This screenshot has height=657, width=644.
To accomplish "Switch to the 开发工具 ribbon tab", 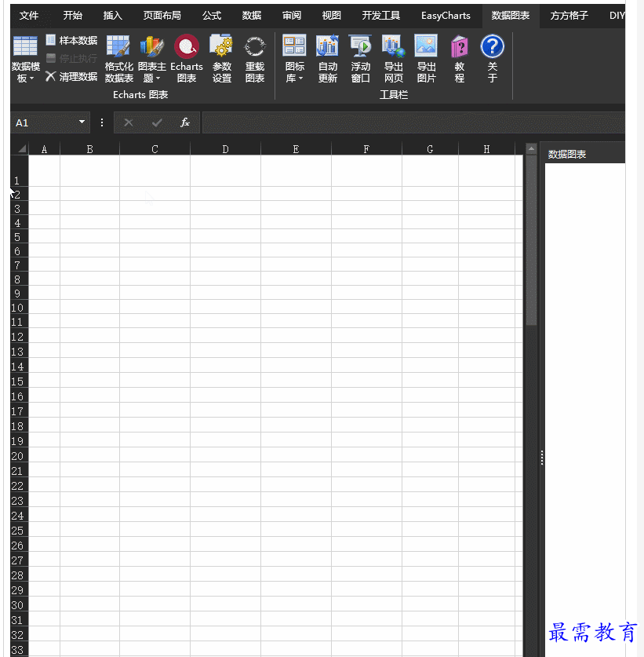I will click(380, 16).
